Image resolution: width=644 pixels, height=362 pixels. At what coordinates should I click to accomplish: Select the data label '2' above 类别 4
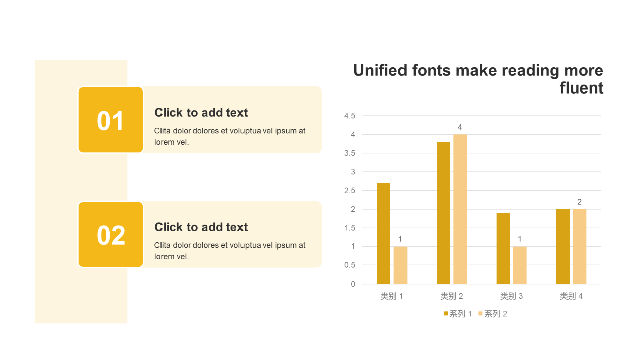[579, 202]
